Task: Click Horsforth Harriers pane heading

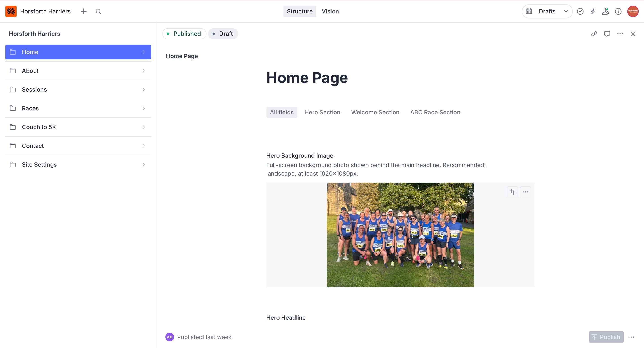Action: point(34,34)
